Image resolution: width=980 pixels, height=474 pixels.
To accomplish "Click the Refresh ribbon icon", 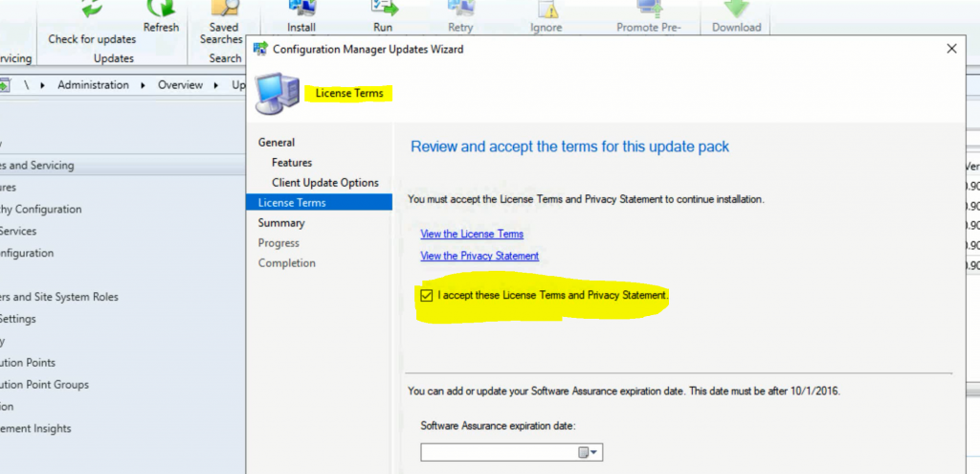I will pyautogui.click(x=161, y=17).
